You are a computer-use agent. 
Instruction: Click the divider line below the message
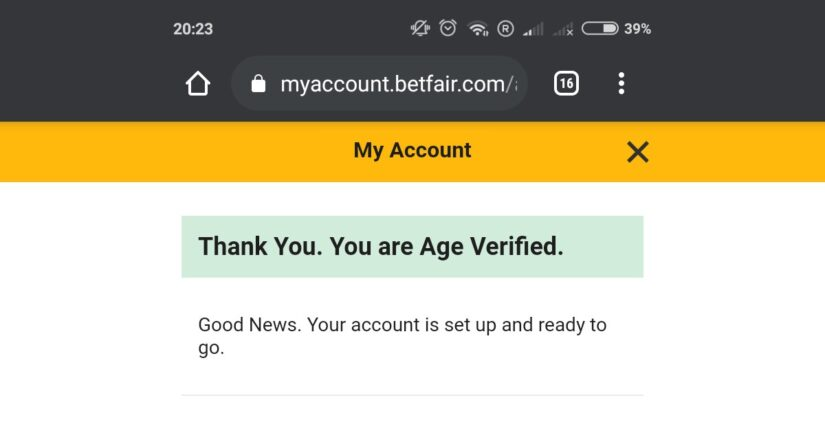click(412, 395)
